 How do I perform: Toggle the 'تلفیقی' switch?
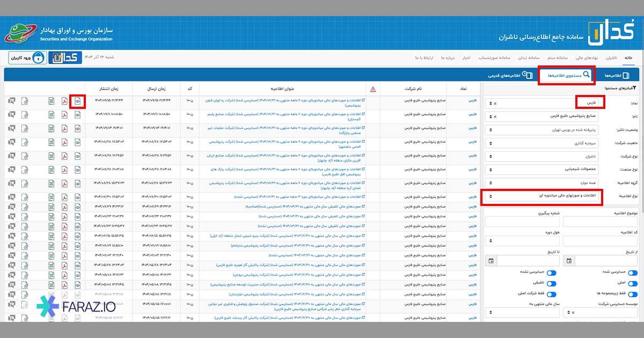pos(551,284)
